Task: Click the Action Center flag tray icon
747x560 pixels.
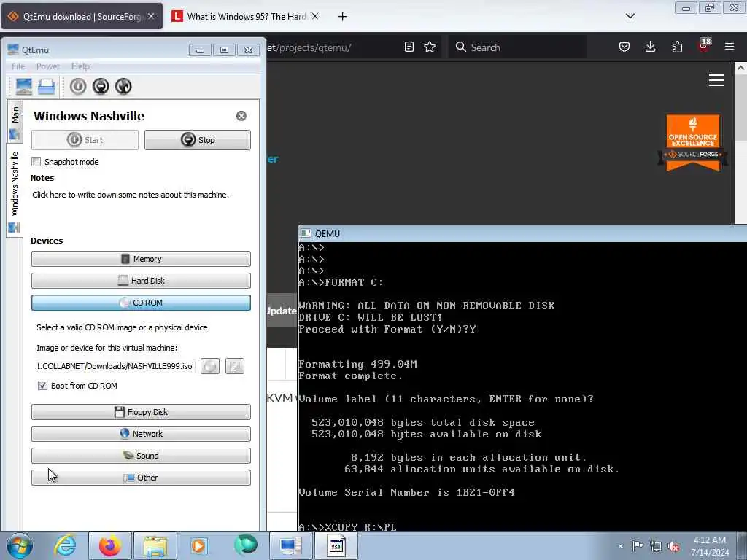Action: (x=638, y=546)
